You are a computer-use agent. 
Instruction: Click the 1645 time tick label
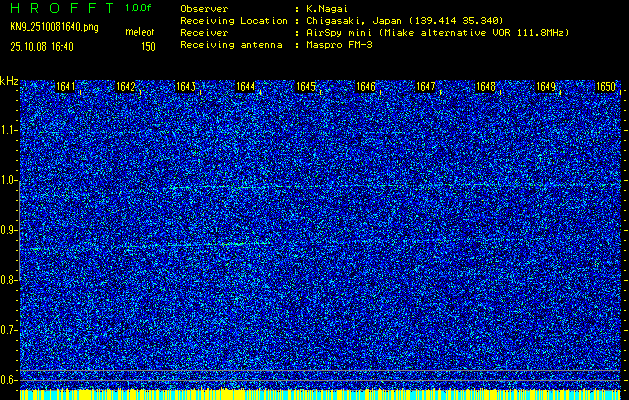click(x=306, y=87)
